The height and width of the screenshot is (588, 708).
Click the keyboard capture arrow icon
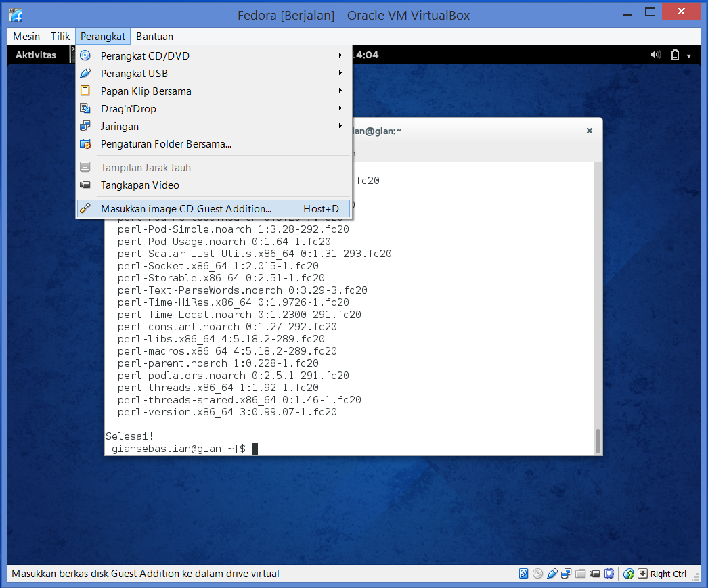click(x=642, y=574)
